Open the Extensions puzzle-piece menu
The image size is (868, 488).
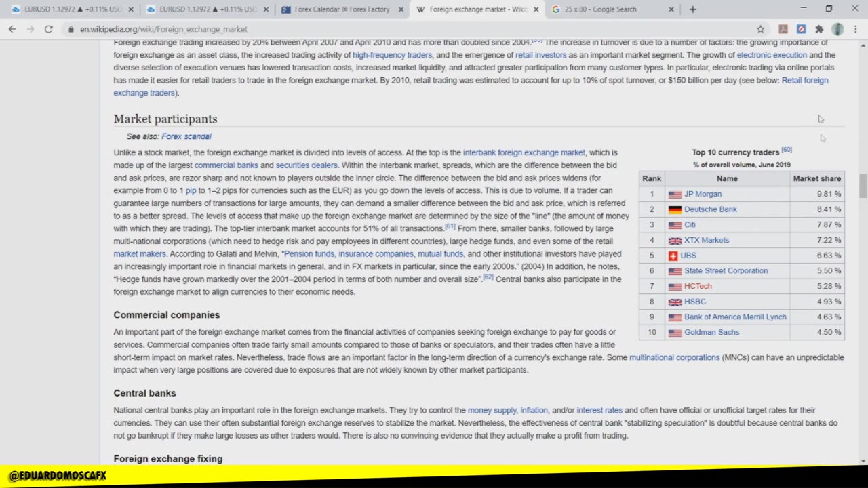819,29
